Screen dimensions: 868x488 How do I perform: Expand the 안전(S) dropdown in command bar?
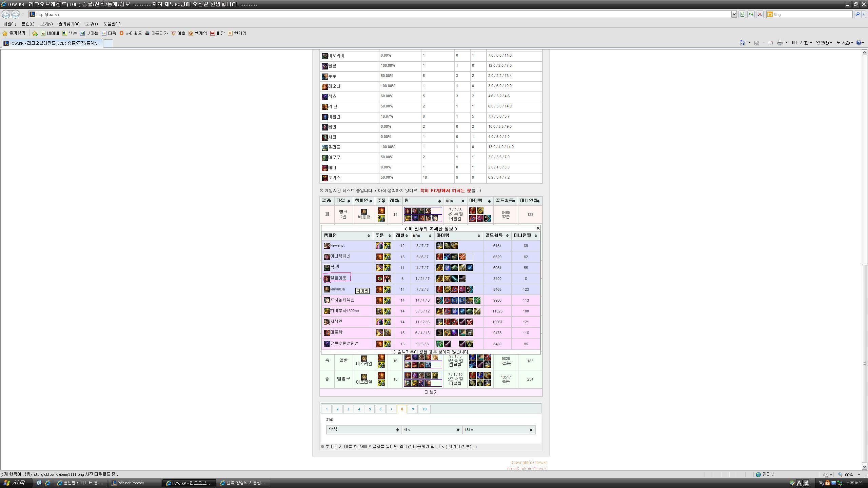[824, 43]
